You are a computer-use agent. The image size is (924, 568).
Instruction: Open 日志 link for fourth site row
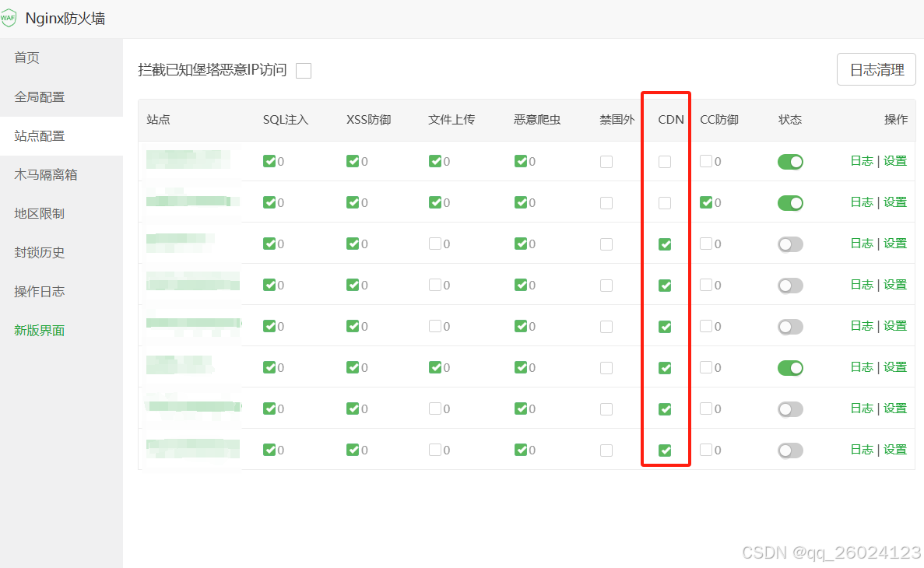click(862, 285)
